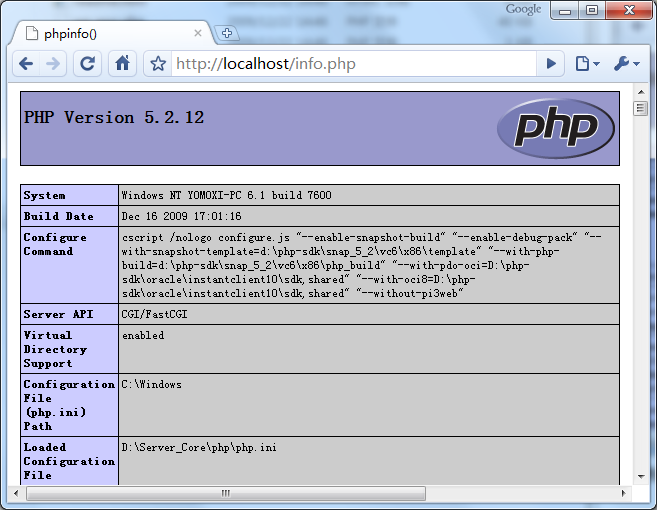Click the 'CGI/FastCGI' value

point(154,314)
